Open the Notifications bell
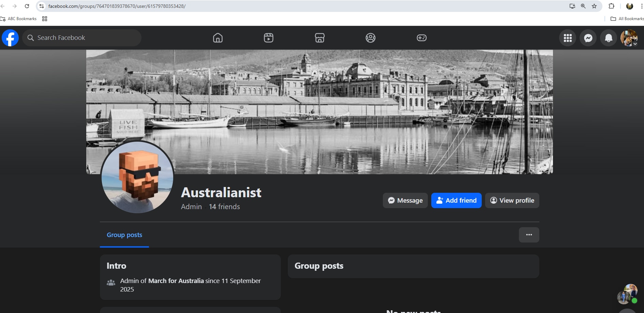The width and height of the screenshot is (644, 313). 608,38
